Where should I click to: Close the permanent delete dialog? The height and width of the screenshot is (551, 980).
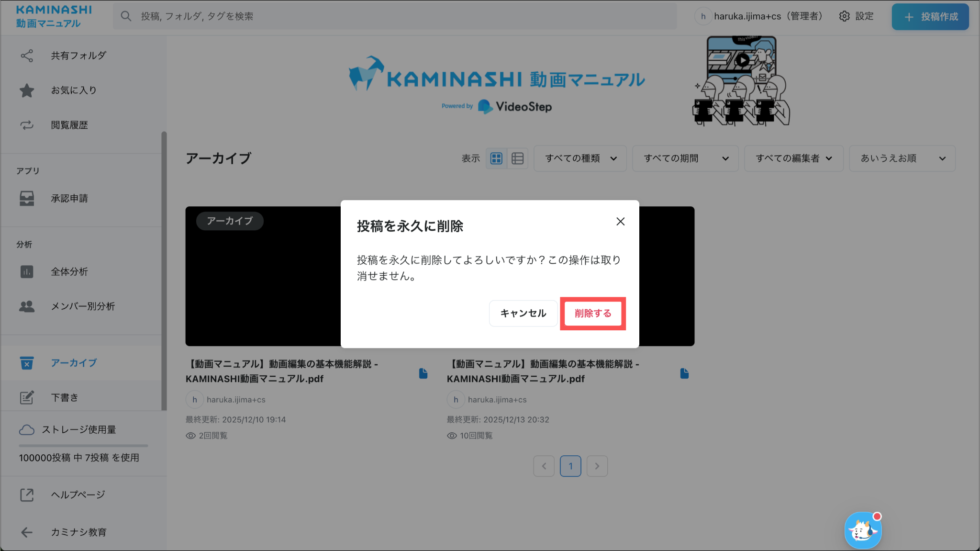620,222
